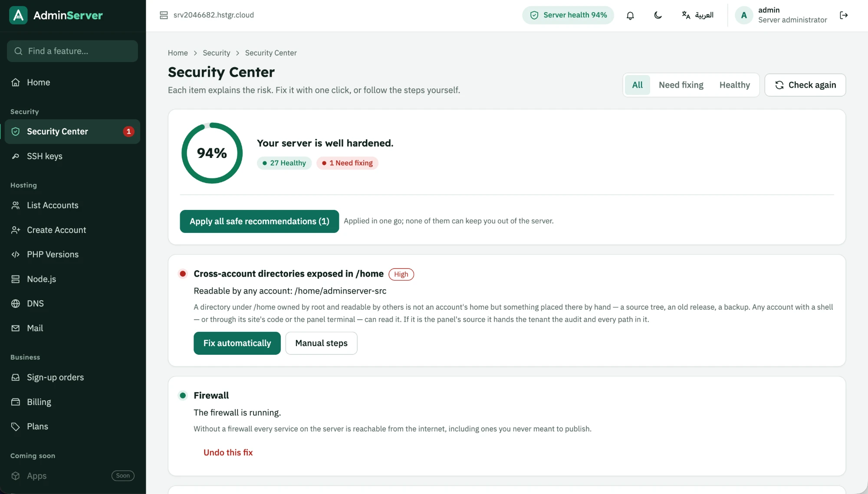
Task: Select Security Center in the sidebar
Action: tap(72, 131)
